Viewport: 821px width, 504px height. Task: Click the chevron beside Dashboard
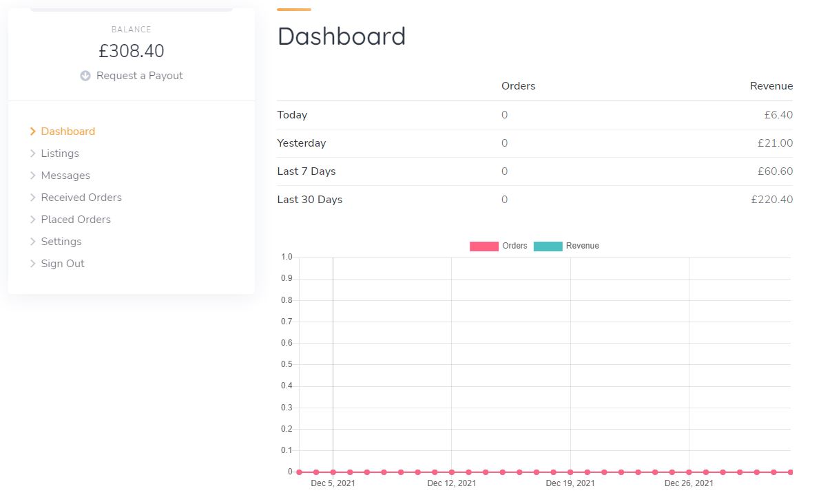pyautogui.click(x=32, y=131)
